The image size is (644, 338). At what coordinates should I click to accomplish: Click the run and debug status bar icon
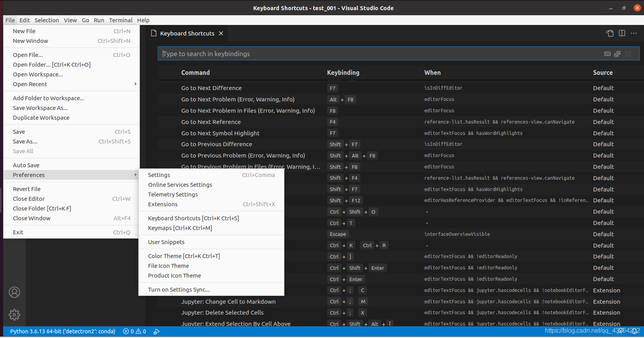pos(157,331)
